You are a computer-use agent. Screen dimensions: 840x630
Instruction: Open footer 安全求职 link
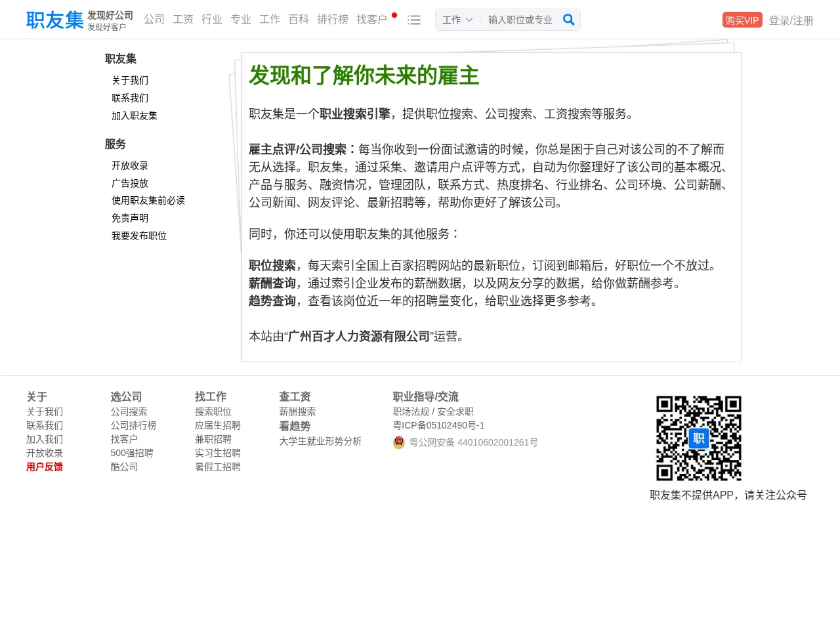click(455, 411)
